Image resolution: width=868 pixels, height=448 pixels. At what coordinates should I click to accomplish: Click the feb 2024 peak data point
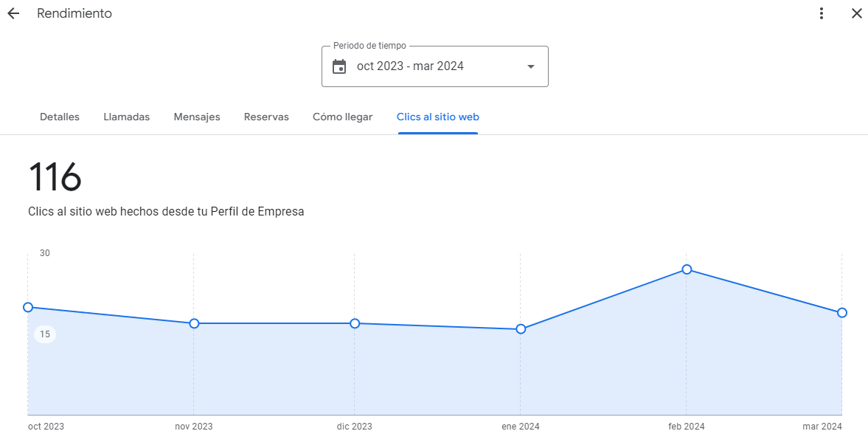[x=687, y=269]
